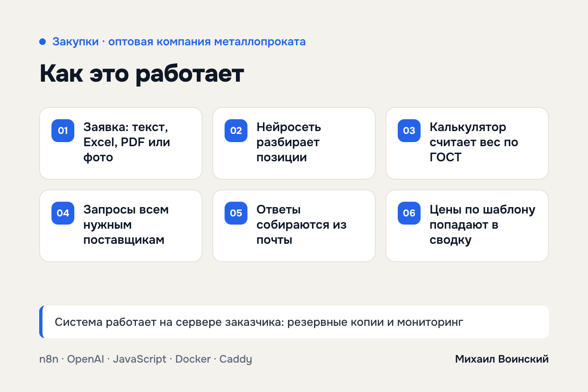Click the blue 02 step badge

(x=236, y=131)
